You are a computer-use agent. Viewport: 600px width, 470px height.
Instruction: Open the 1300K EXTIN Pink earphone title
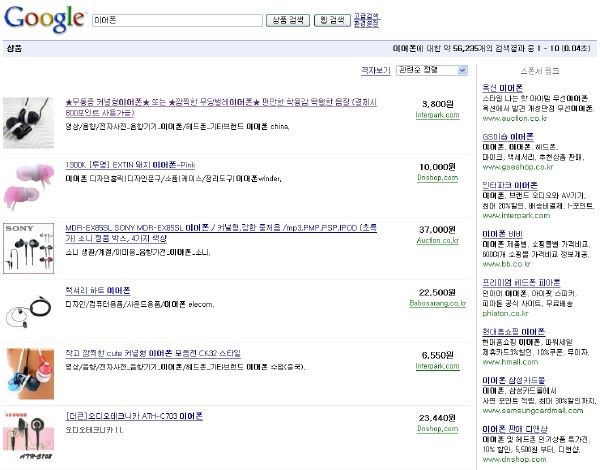tap(130, 165)
